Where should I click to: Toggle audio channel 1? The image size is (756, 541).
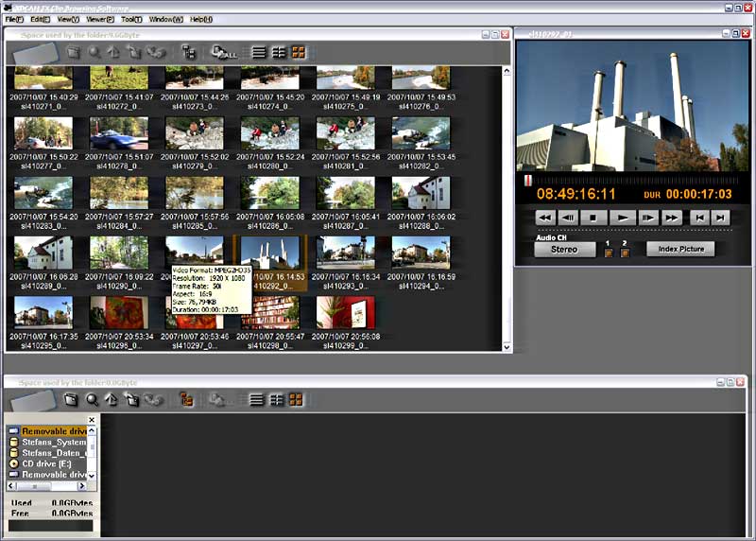(x=609, y=253)
